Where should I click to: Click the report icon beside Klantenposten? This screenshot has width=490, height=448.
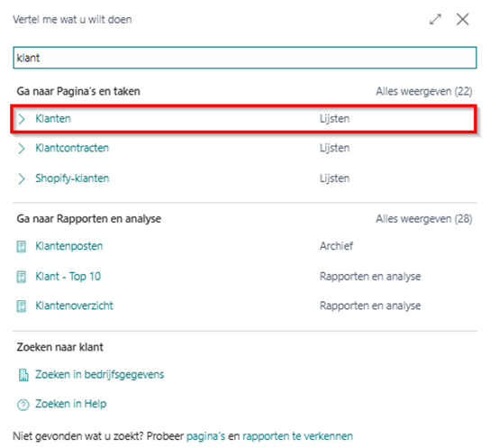pos(22,246)
